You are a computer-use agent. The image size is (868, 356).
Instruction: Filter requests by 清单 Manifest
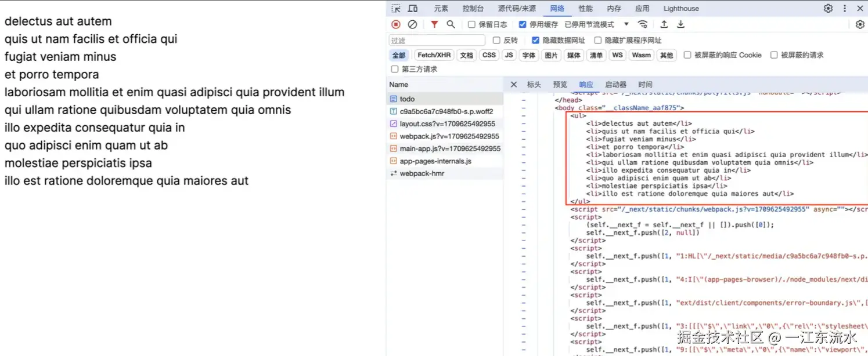pyautogui.click(x=596, y=55)
